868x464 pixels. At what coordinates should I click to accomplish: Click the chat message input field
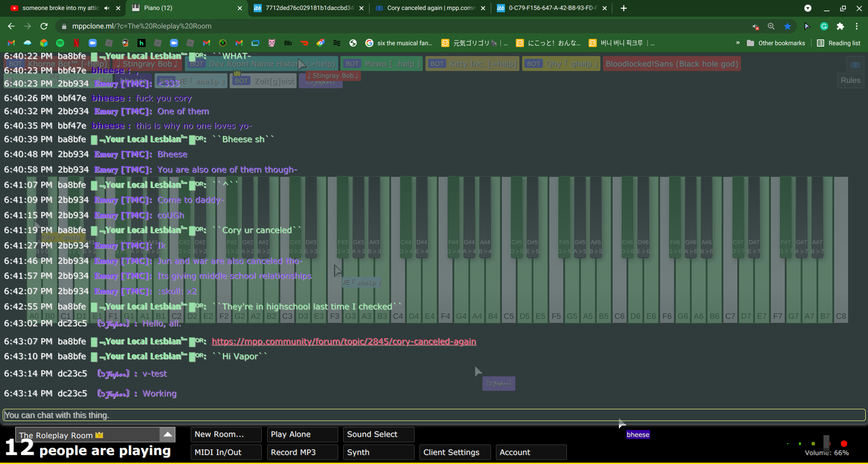(434, 415)
